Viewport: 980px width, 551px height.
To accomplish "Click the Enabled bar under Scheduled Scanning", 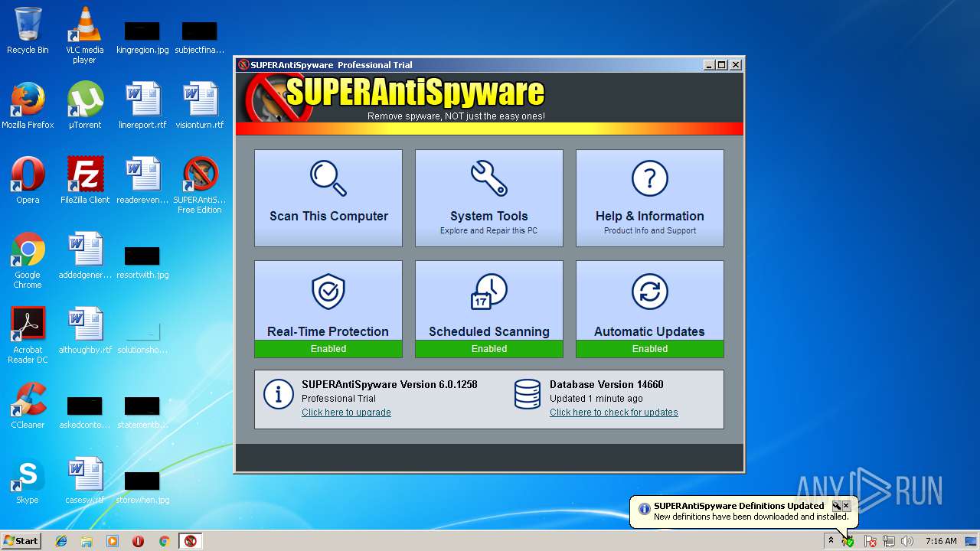I will coord(489,349).
